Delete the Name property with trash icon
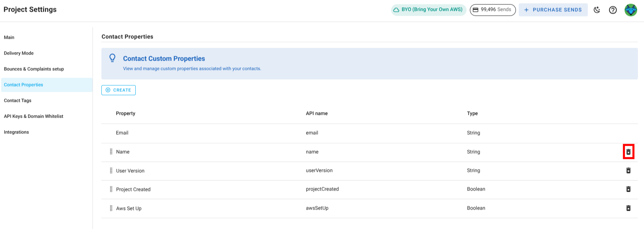 pyautogui.click(x=628, y=152)
